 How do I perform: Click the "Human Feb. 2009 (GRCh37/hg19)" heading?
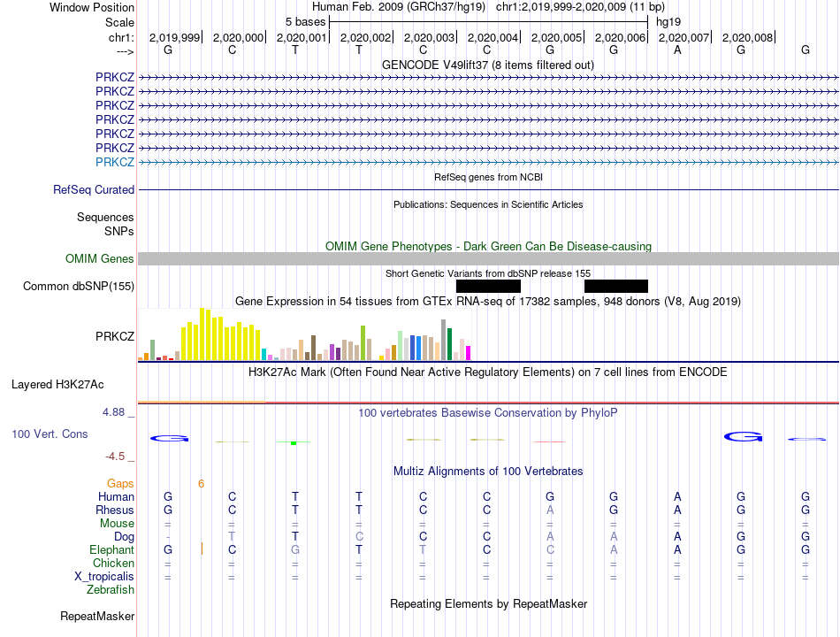point(399,7)
